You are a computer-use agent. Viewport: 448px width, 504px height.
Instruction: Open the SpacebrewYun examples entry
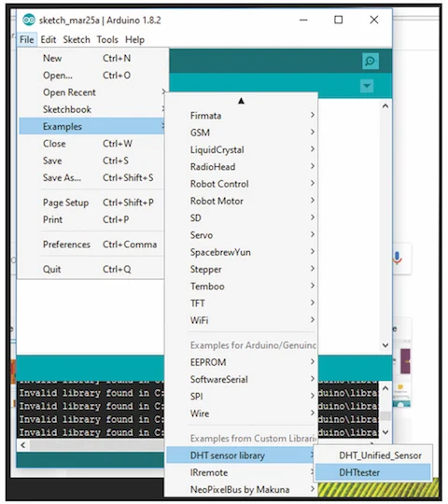point(242,252)
